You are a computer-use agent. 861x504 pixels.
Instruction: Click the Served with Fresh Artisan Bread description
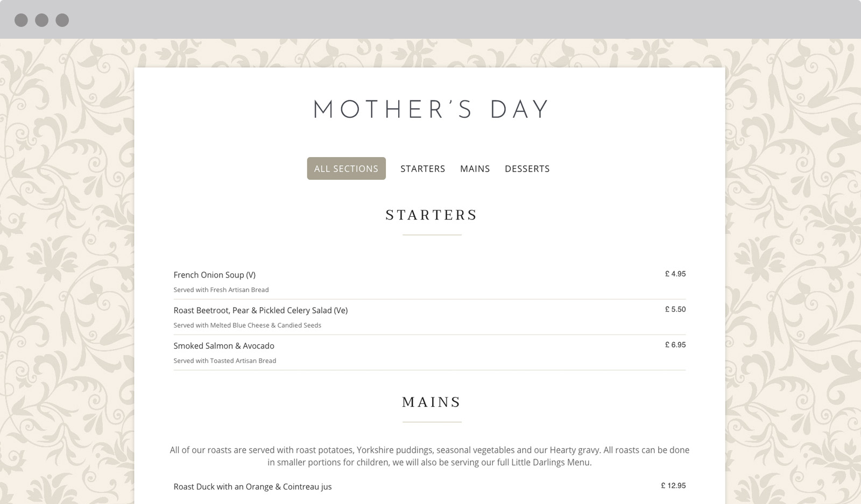coord(221,290)
